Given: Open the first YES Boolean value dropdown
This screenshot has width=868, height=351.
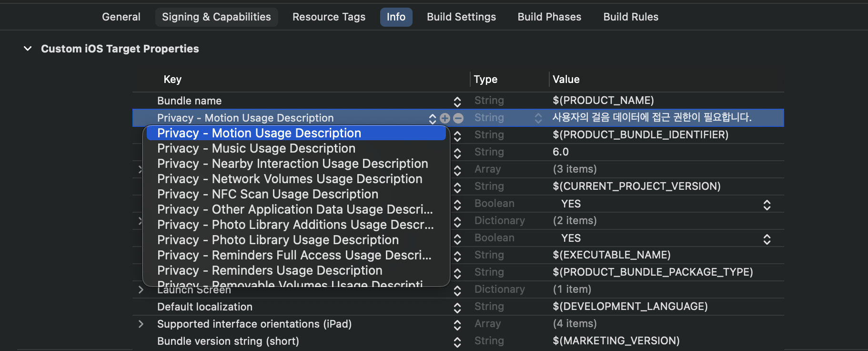Looking at the screenshot, I should [767, 205].
